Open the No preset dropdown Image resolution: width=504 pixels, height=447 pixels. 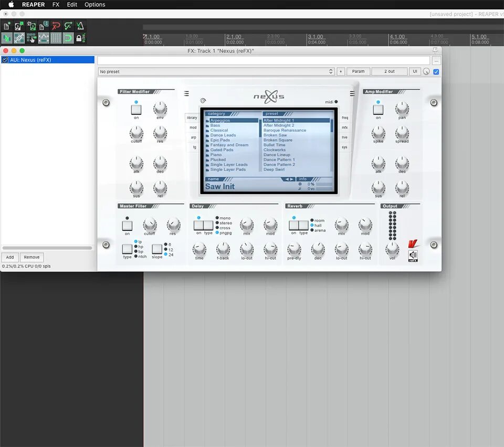point(216,71)
